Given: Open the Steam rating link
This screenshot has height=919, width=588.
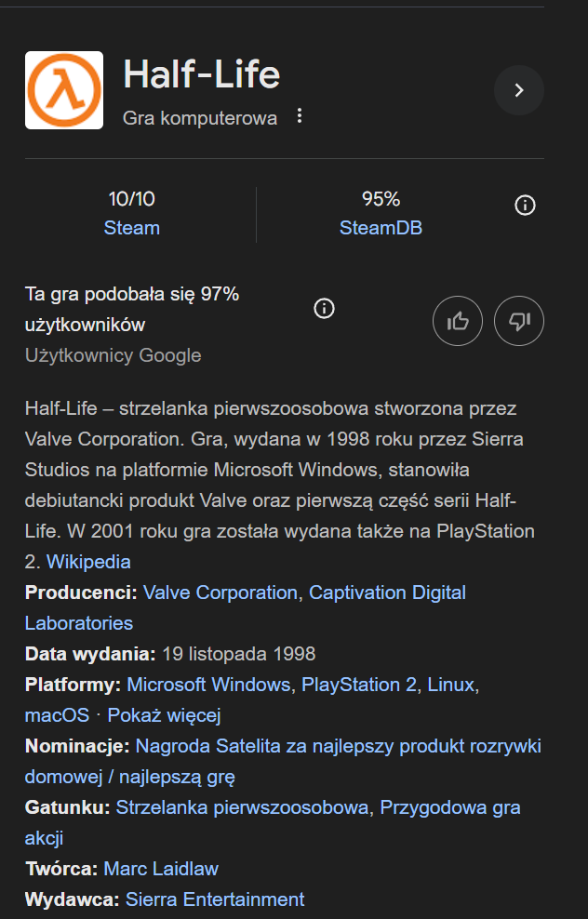Looking at the screenshot, I should coord(131,228).
